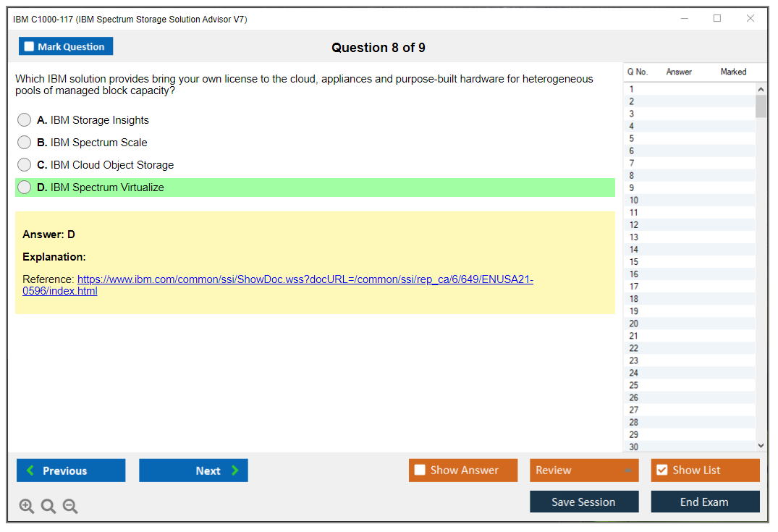Select answer D. IBM Spectrum Virtualize
Image resolution: width=778 pixels, height=532 pixels.
(x=25, y=187)
